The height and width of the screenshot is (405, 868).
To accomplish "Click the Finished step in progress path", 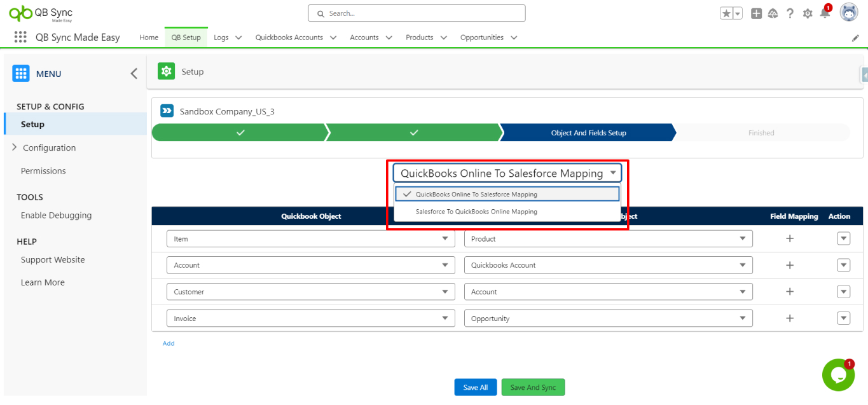I will point(761,133).
